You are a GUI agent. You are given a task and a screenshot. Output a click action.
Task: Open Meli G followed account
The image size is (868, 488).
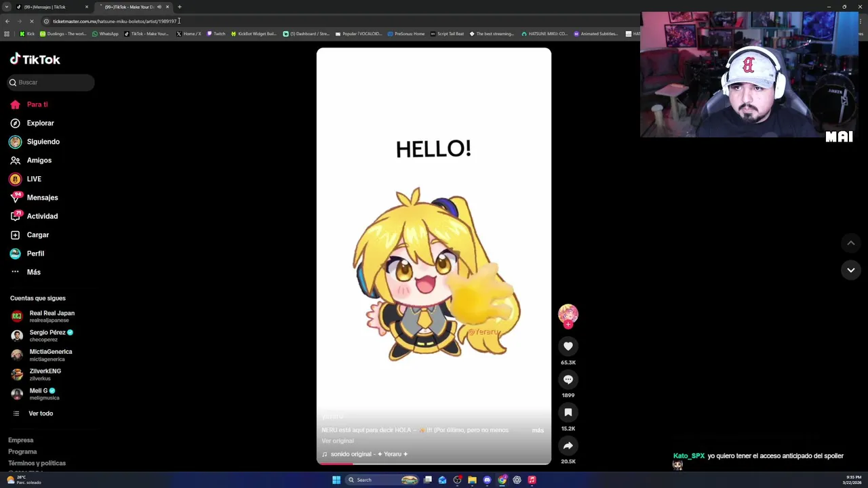pyautogui.click(x=34, y=394)
